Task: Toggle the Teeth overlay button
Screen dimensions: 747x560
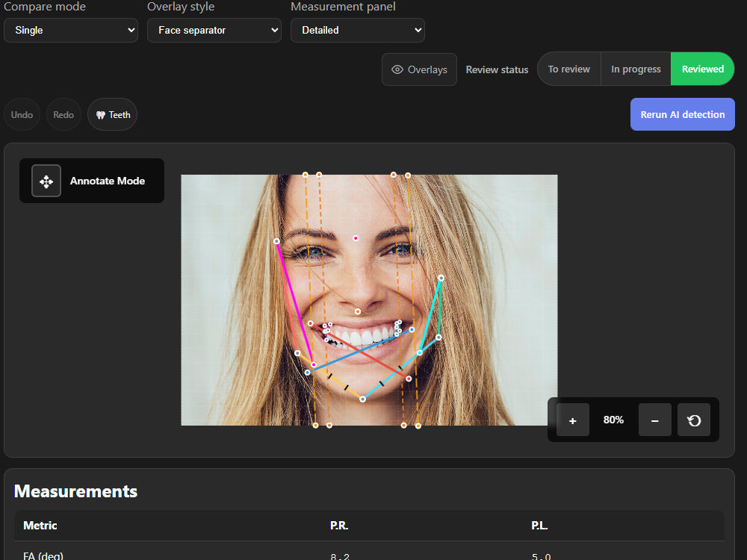Action: (x=113, y=115)
